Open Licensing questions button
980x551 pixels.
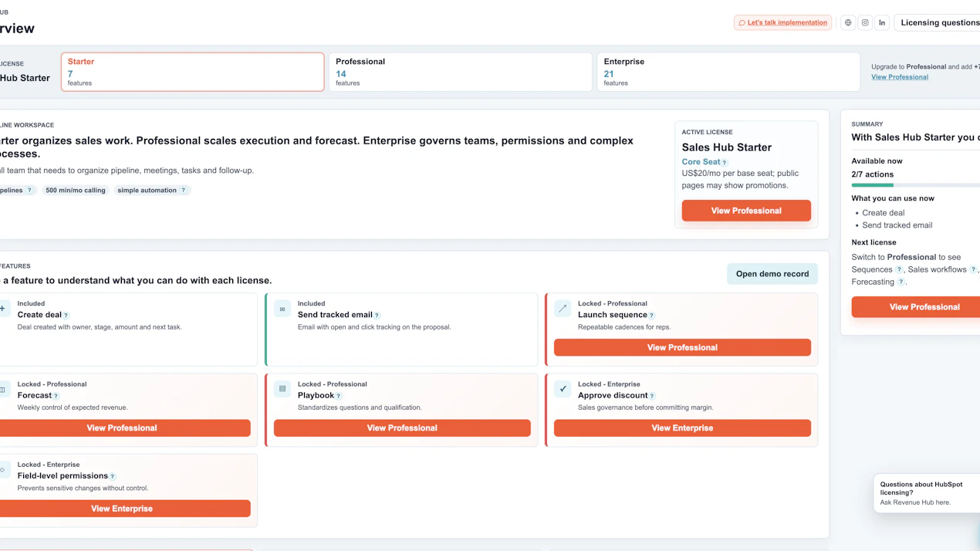pyautogui.click(x=938, y=22)
